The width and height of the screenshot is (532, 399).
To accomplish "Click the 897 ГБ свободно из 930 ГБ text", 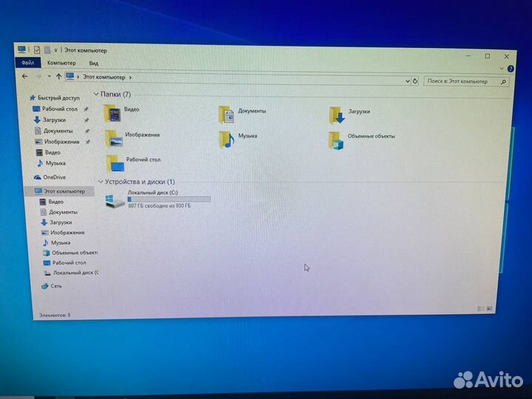I will click(x=160, y=205).
